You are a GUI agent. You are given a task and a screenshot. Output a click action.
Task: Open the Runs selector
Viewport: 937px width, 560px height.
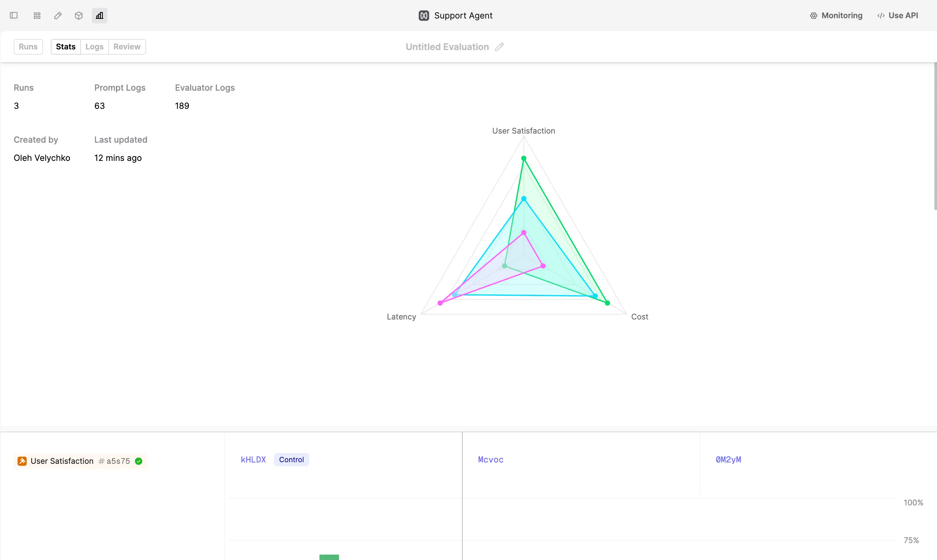click(x=28, y=46)
